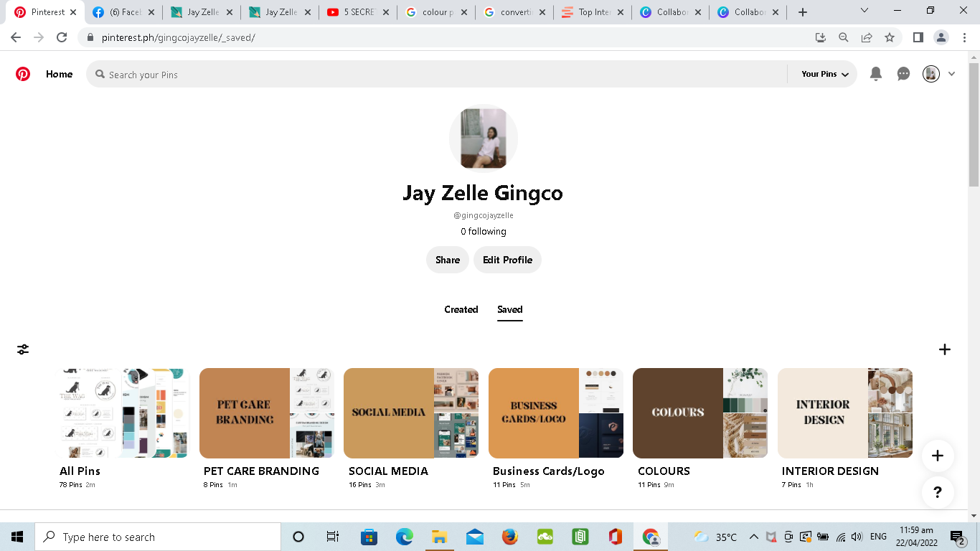Screen dimensions: 980x551
Task: Open the INTERIOR DESIGN board cover
Action: coord(845,413)
